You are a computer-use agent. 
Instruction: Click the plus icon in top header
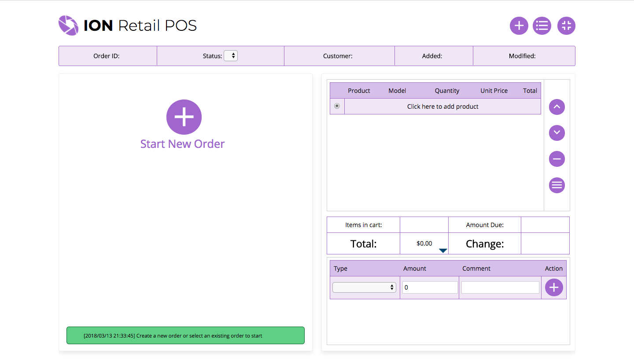519,26
